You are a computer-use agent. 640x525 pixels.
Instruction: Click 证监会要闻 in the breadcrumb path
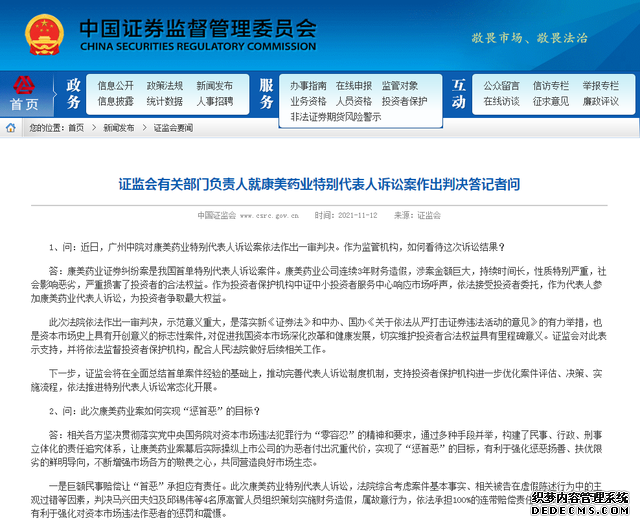coord(173,128)
